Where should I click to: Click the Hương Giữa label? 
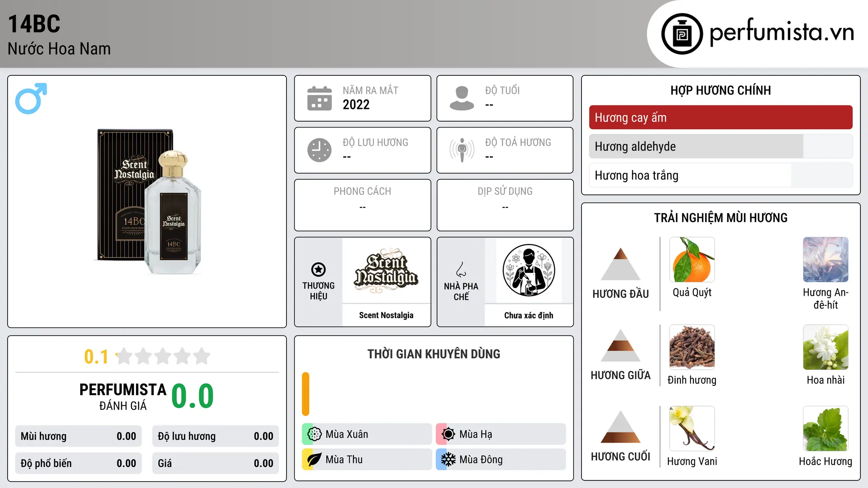click(x=620, y=375)
